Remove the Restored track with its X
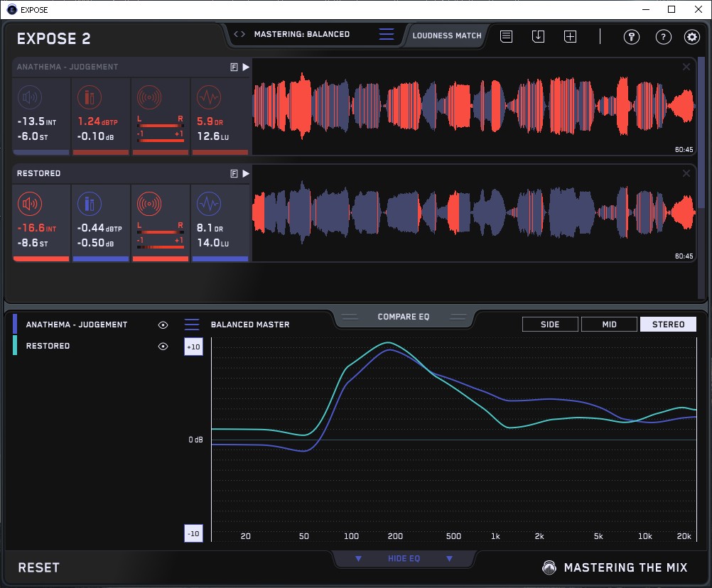 pos(686,173)
